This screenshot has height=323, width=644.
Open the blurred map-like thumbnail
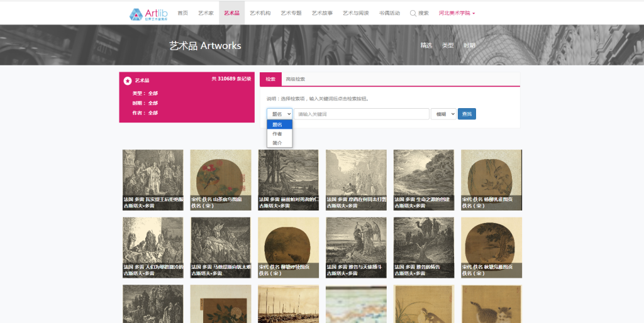click(356, 304)
